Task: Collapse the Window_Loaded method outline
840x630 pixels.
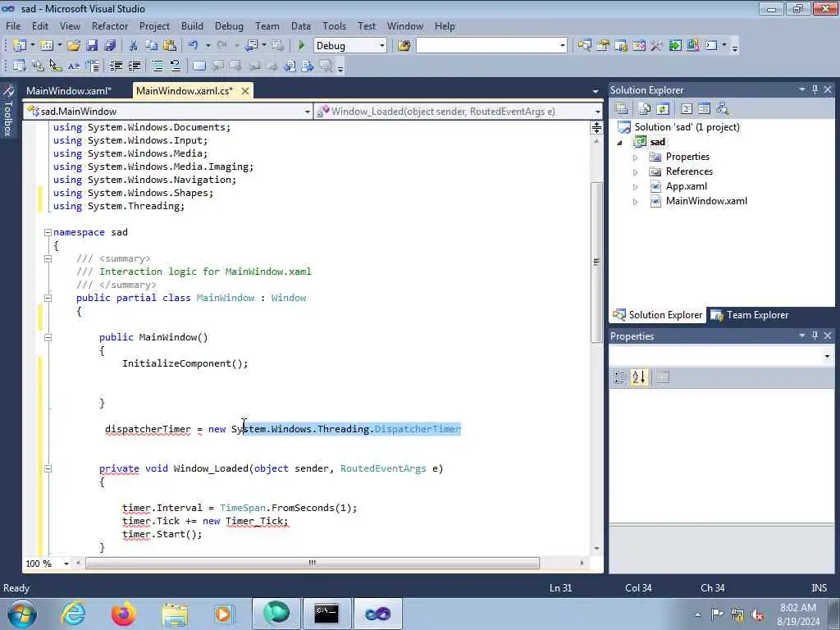Action: click(x=48, y=468)
